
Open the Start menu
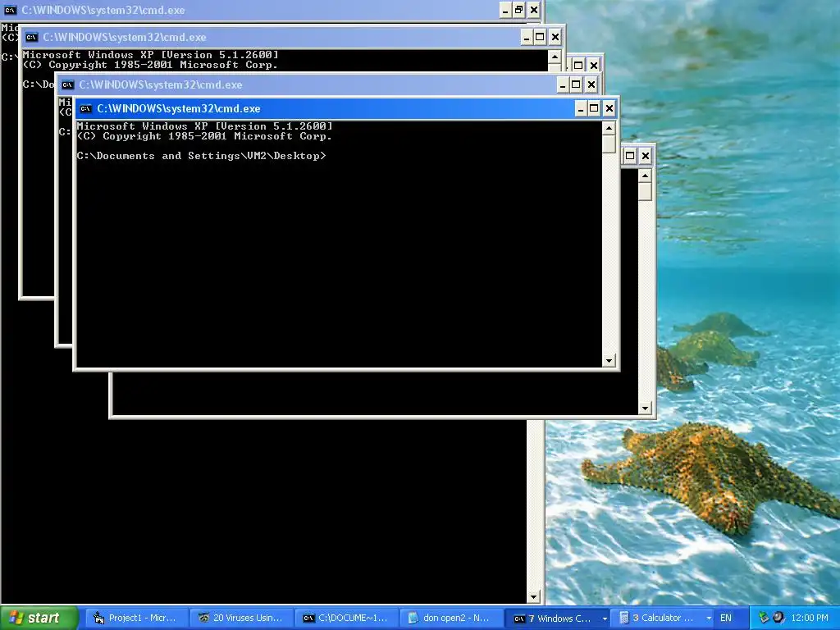39,618
